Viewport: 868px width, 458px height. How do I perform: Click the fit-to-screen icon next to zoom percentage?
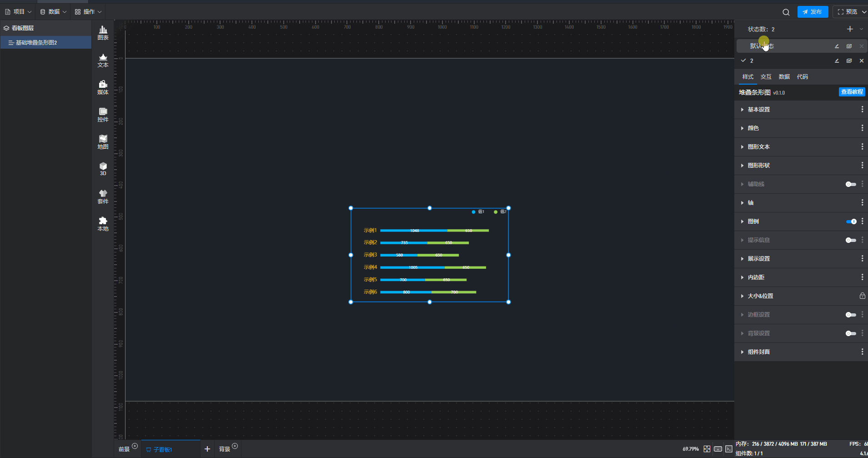tap(707, 449)
